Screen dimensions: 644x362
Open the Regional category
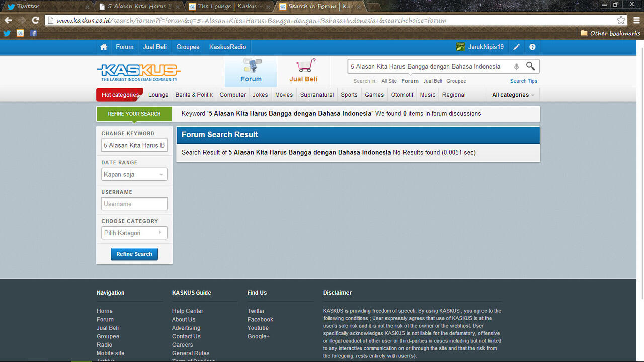(x=454, y=95)
